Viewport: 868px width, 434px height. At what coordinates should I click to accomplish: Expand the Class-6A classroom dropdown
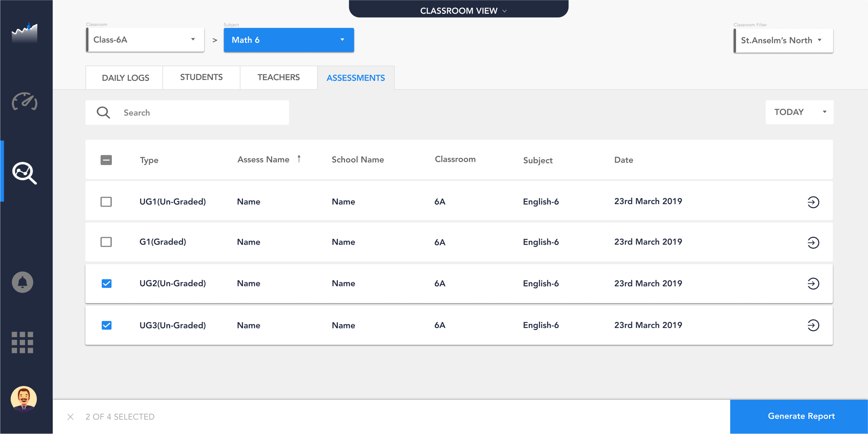point(145,40)
